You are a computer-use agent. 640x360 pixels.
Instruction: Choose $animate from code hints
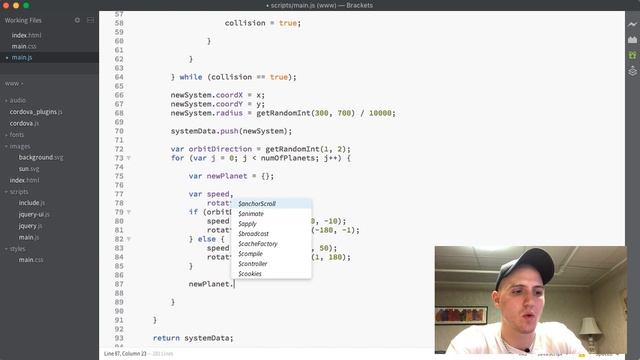coord(271,213)
